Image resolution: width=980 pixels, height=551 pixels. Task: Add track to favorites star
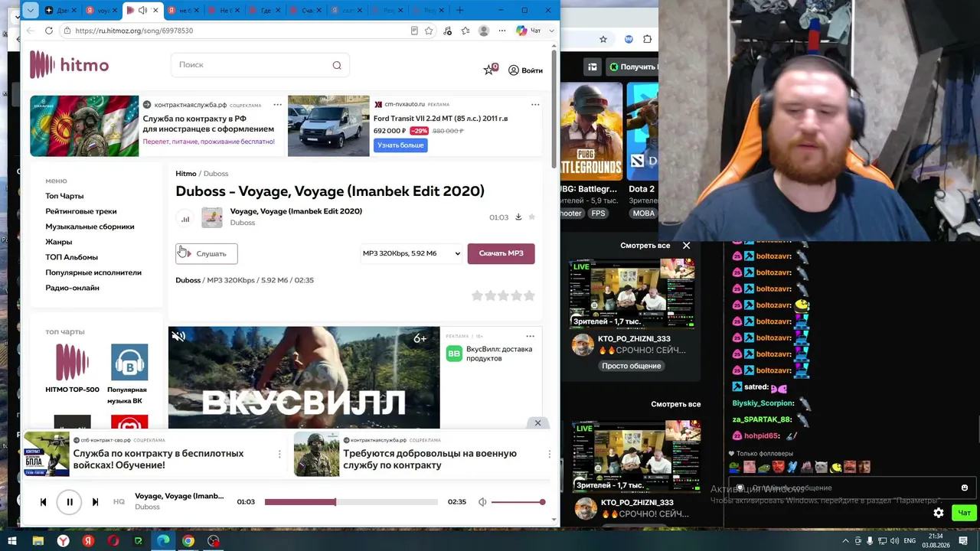(532, 217)
